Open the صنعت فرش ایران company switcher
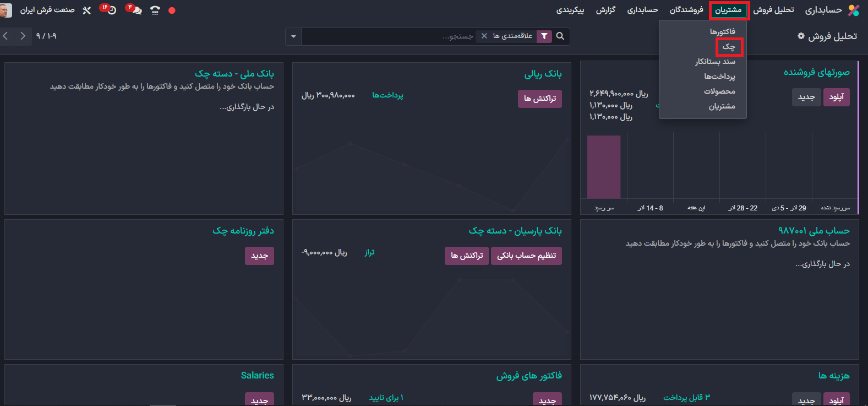Viewport: 868px width, 406px height. (47, 10)
